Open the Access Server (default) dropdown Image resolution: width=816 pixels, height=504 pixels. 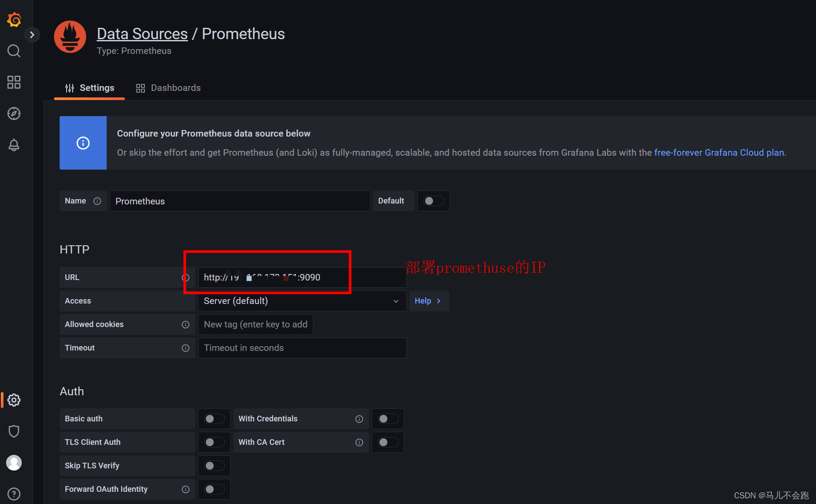[x=302, y=301]
